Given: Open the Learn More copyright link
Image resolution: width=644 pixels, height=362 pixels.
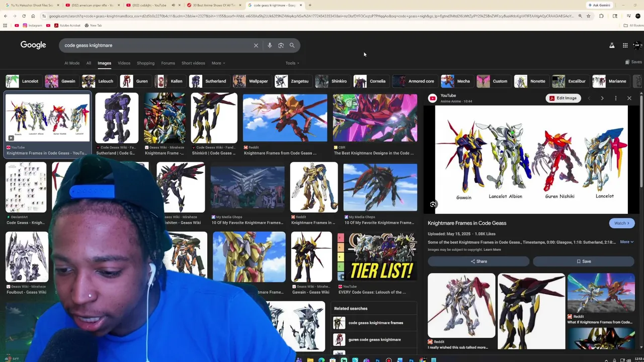Looking at the screenshot, I should click(492, 250).
